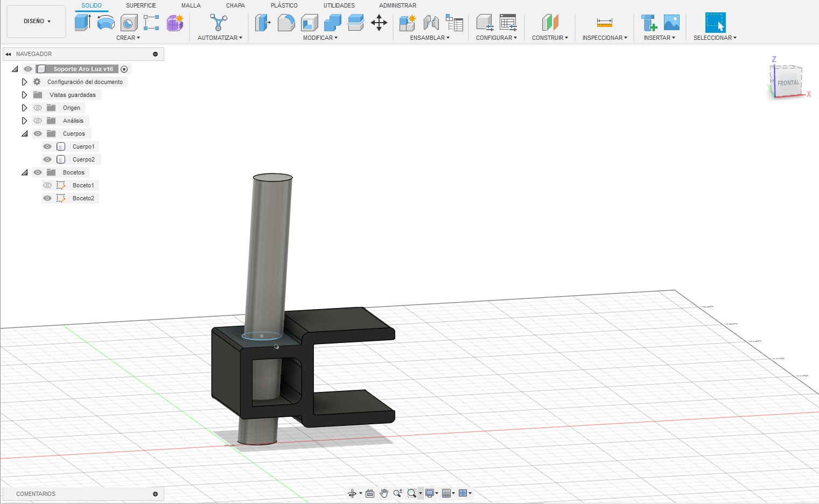This screenshot has height=504, width=819.
Task: Expand the Comentarios panel button
Action: point(156,494)
